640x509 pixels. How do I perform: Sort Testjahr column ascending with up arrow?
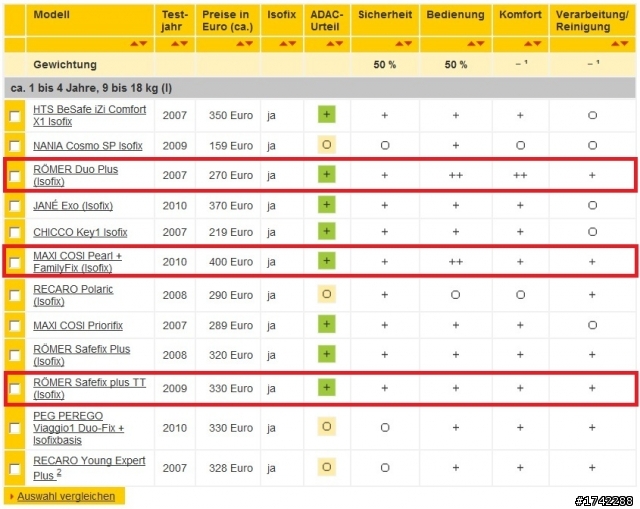pyautogui.click(x=175, y=43)
